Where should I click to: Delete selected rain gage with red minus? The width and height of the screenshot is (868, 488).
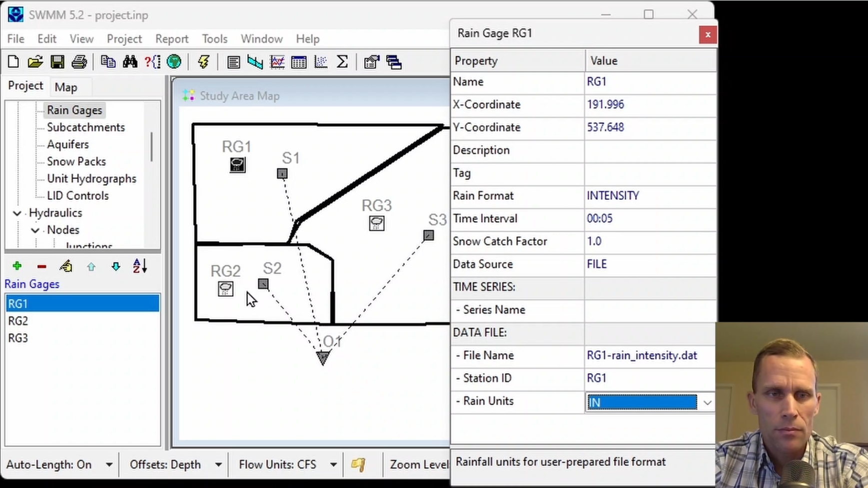(x=42, y=267)
